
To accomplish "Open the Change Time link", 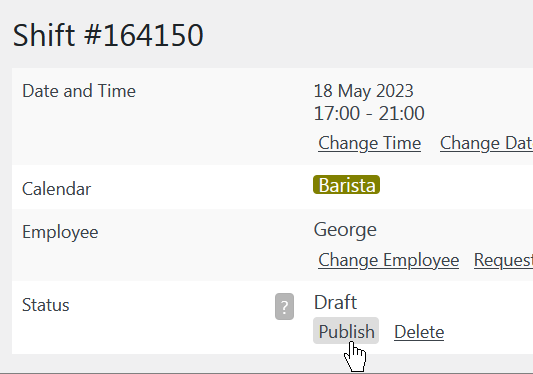I will 369,143.
